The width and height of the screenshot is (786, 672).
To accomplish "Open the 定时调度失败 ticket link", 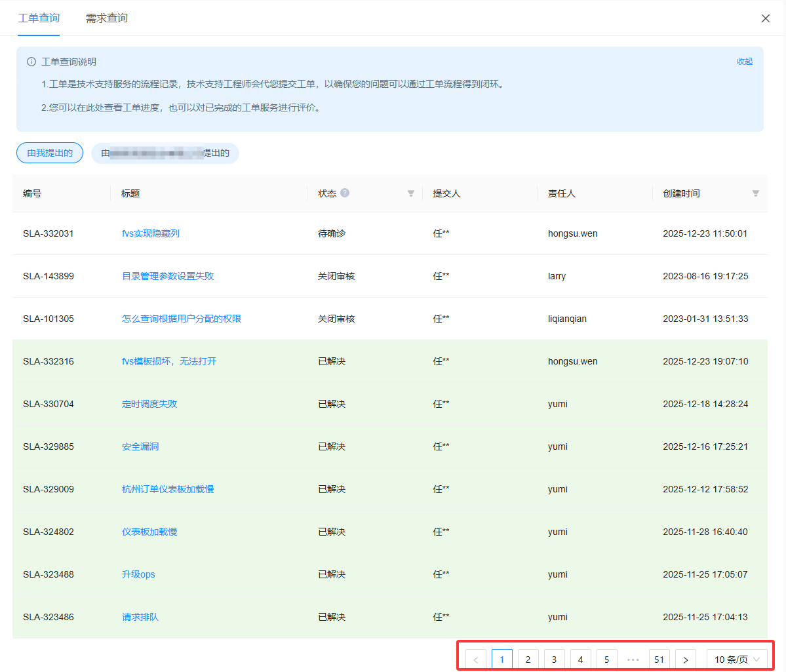I will pos(149,404).
